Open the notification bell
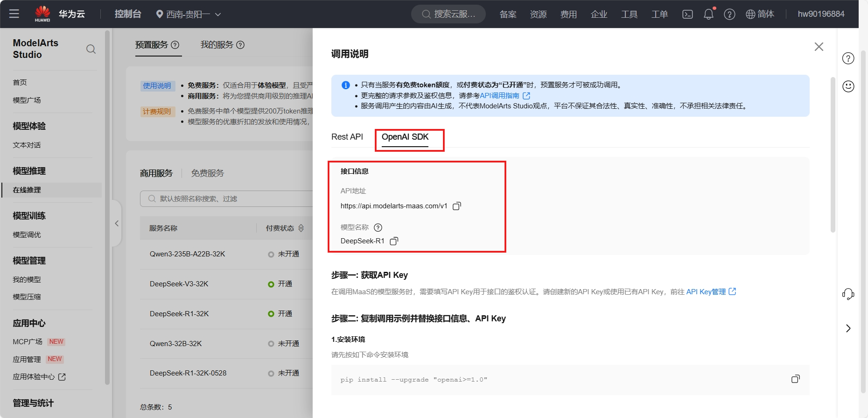Viewport: 868px width, 418px height. click(x=708, y=14)
